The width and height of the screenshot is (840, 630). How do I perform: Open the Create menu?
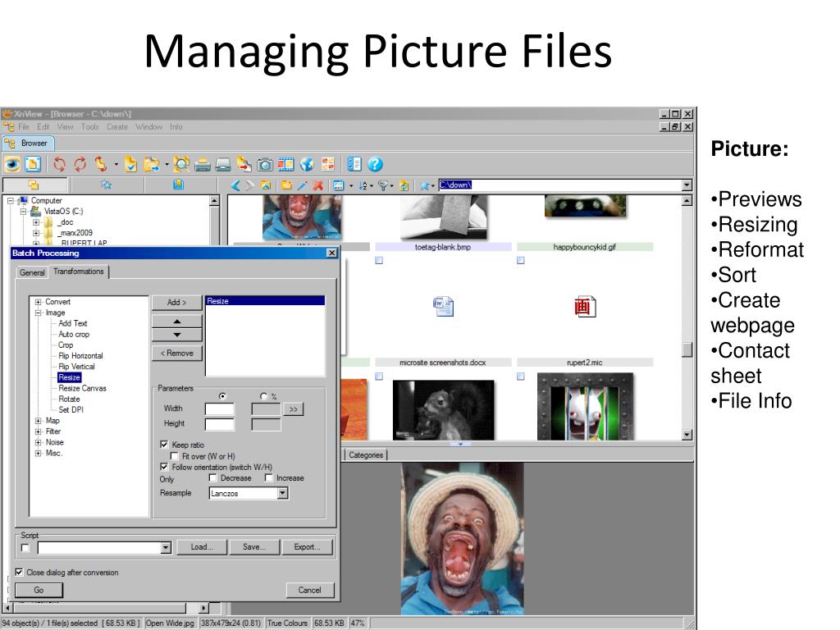116,127
